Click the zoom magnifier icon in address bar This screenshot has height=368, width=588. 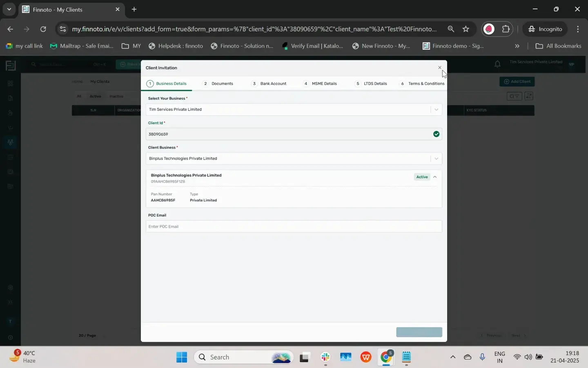click(451, 29)
